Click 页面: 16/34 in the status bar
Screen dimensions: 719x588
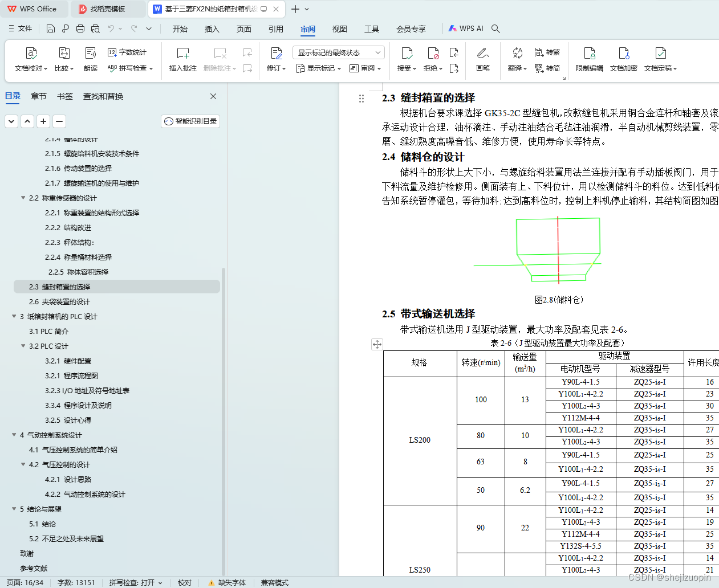pyautogui.click(x=25, y=582)
